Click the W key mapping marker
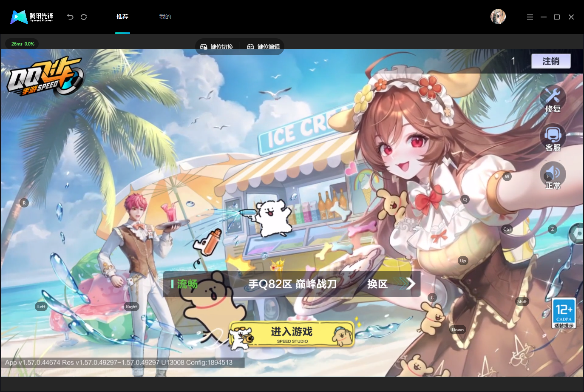The width and height of the screenshot is (584, 392). tap(507, 176)
